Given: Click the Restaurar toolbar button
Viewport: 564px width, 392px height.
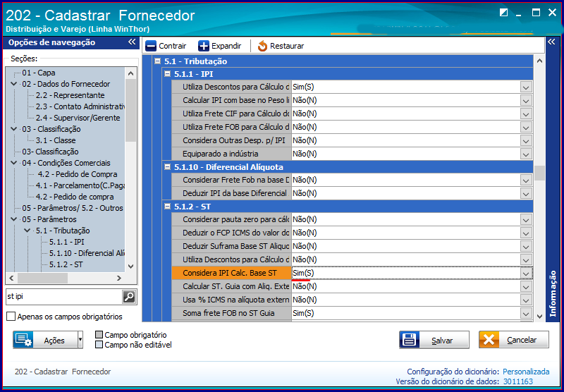Looking at the screenshot, I should click(x=281, y=46).
